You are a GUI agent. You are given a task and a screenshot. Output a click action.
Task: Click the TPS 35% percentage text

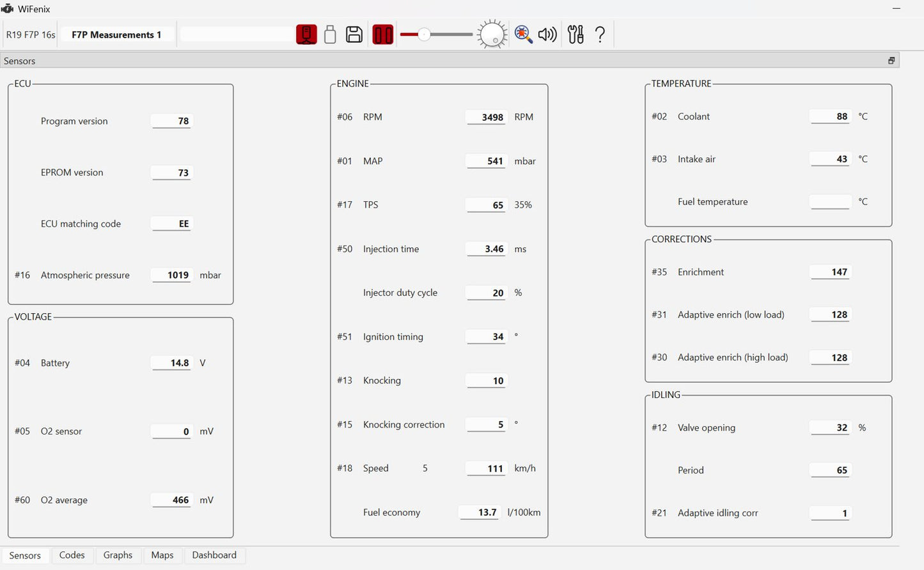pyautogui.click(x=523, y=205)
